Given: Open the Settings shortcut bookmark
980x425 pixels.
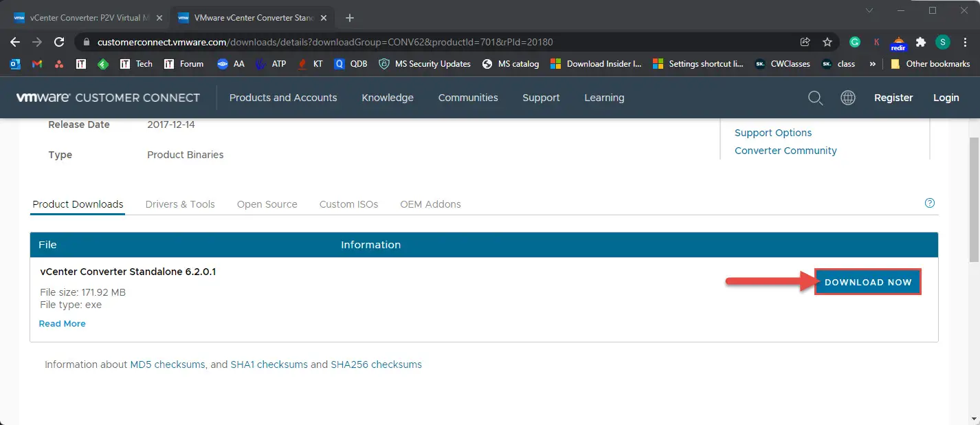Looking at the screenshot, I should tap(698, 64).
